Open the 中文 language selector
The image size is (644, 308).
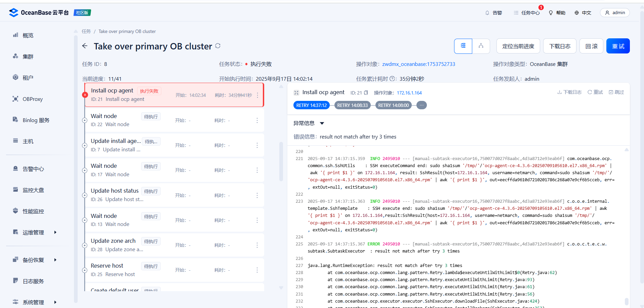[x=583, y=13]
